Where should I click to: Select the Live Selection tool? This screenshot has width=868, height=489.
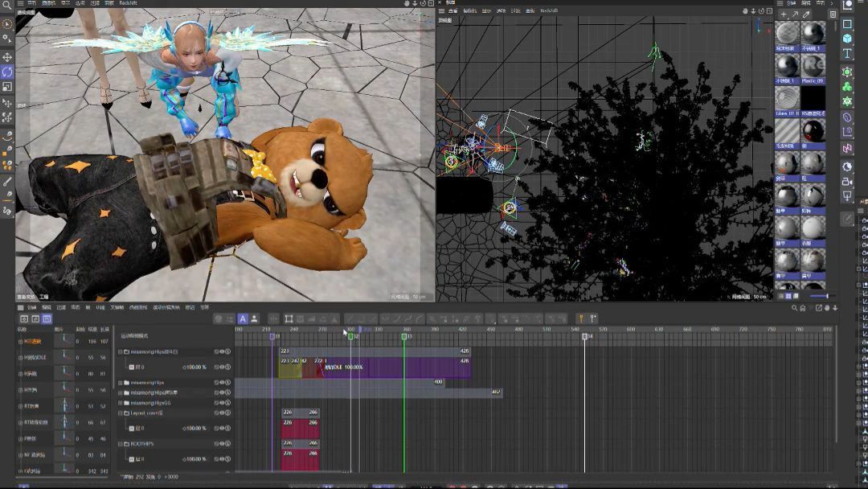point(6,24)
